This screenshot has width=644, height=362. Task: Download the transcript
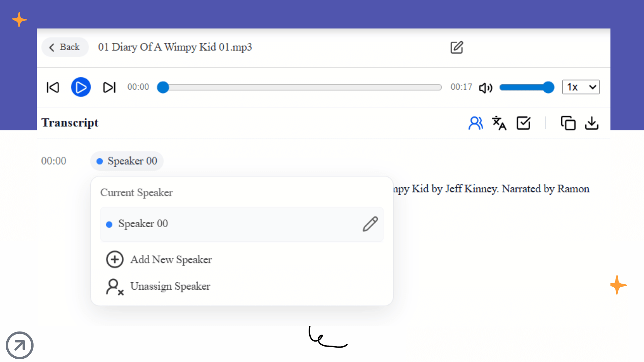tap(592, 123)
